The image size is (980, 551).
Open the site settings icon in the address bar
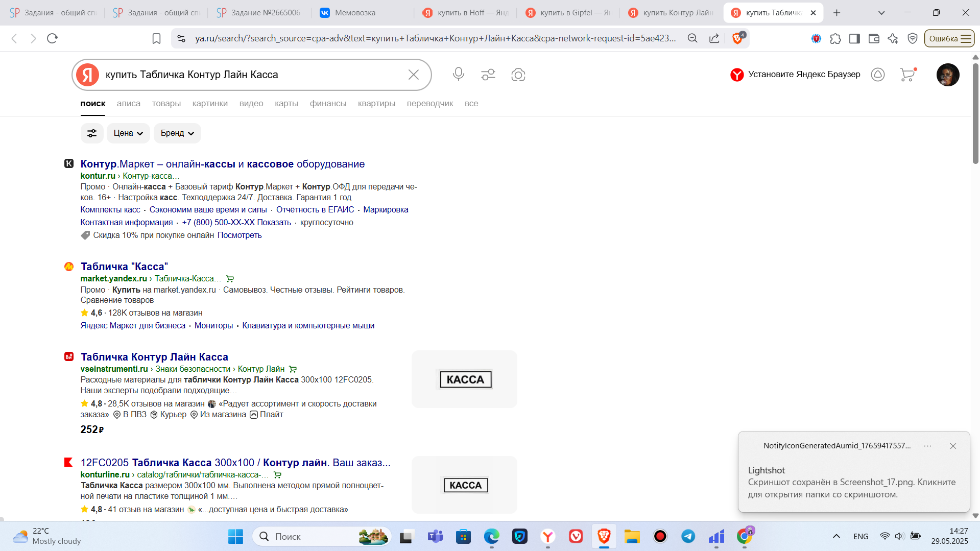(x=181, y=38)
